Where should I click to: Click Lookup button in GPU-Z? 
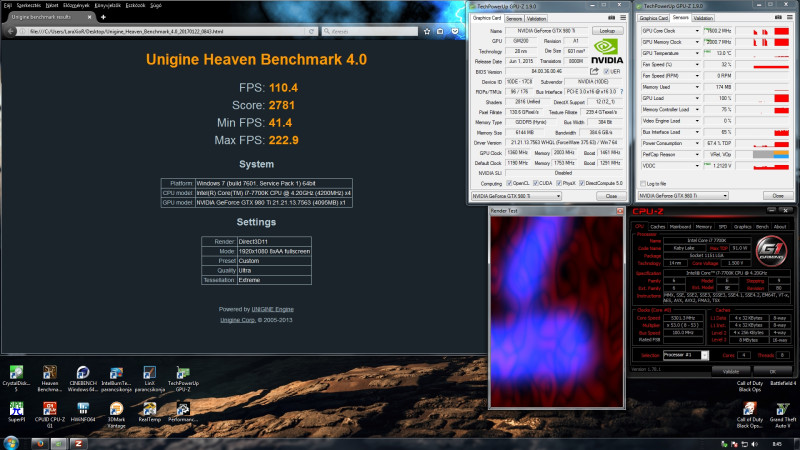point(607,31)
